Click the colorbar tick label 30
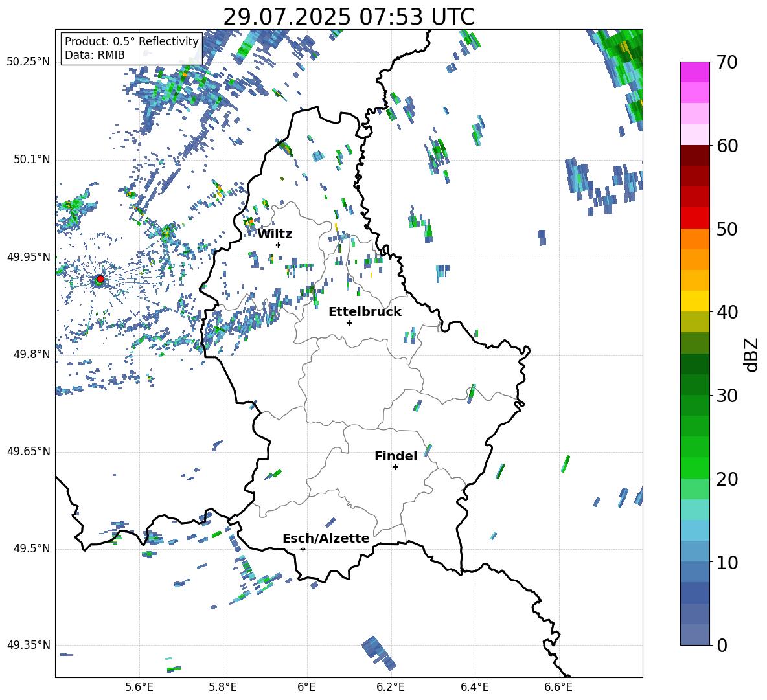Viewport: 767px width, 700px height. click(x=727, y=396)
